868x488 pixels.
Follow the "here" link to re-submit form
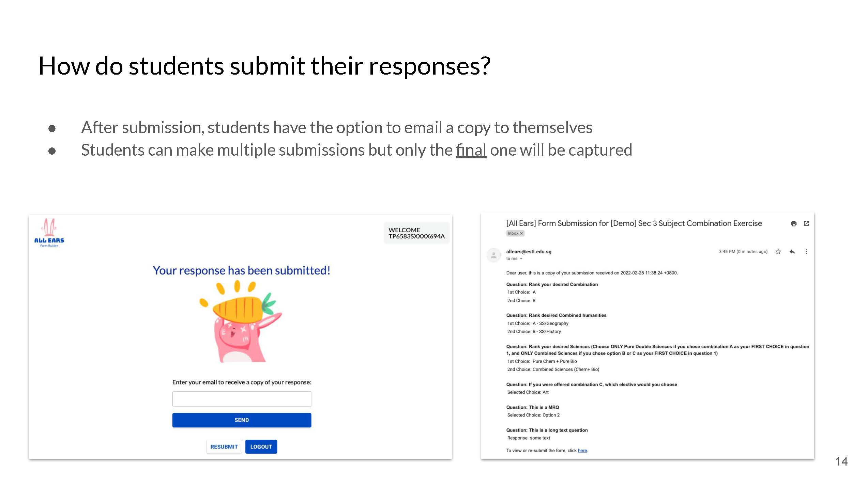click(582, 451)
